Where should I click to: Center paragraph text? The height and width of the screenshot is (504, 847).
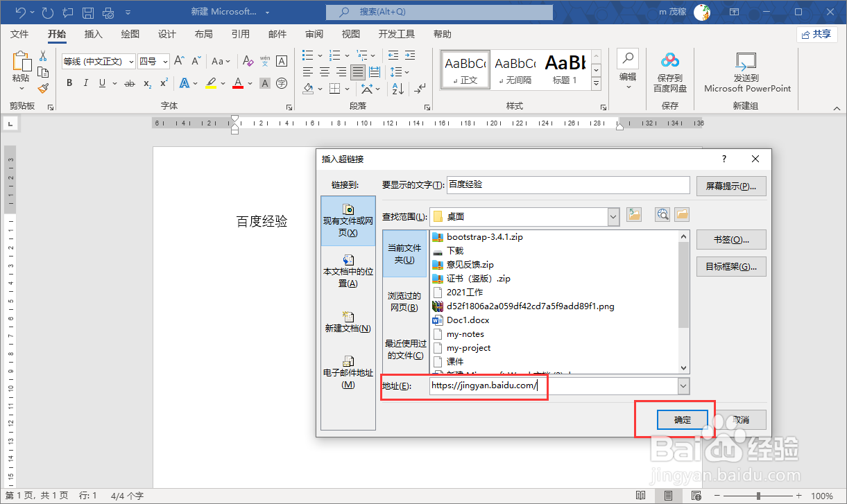click(x=325, y=72)
